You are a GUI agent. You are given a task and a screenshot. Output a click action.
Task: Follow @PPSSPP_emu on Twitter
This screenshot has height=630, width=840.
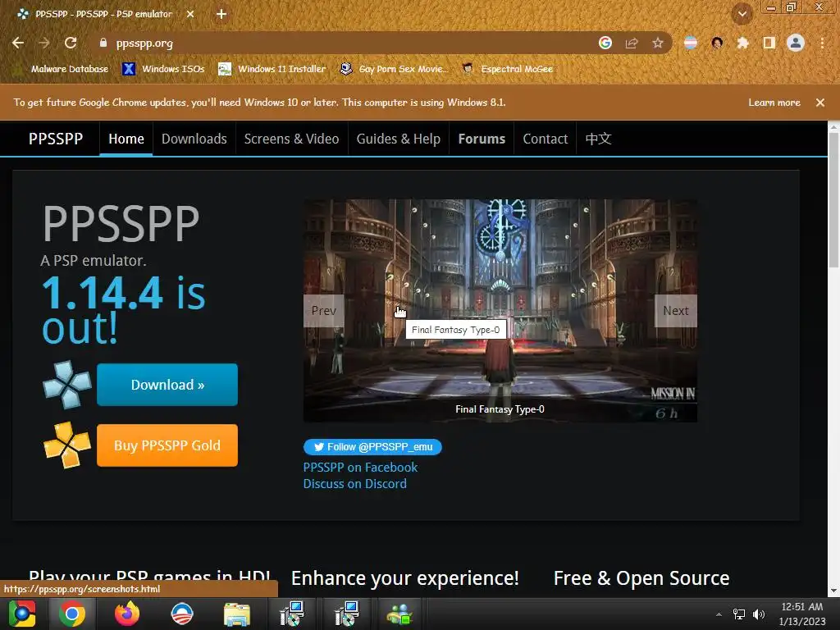tap(373, 447)
